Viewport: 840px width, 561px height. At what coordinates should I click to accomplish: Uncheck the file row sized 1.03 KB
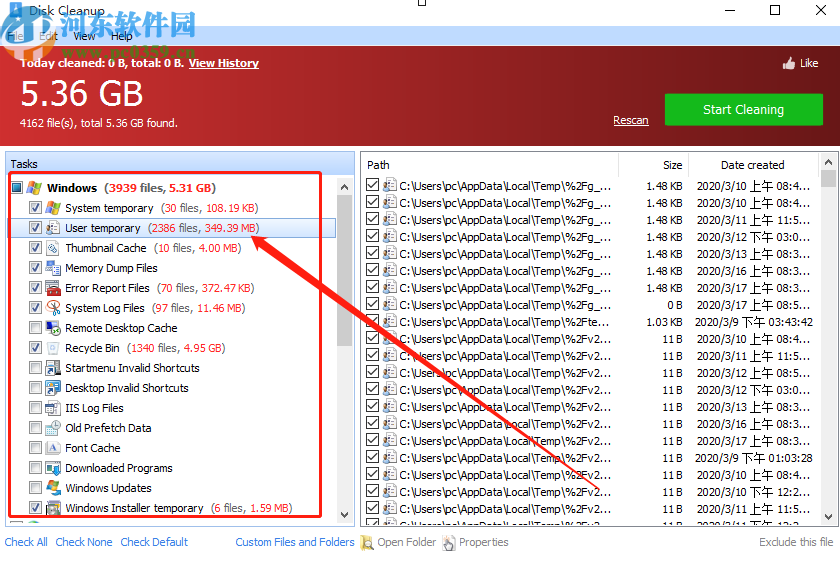point(372,321)
